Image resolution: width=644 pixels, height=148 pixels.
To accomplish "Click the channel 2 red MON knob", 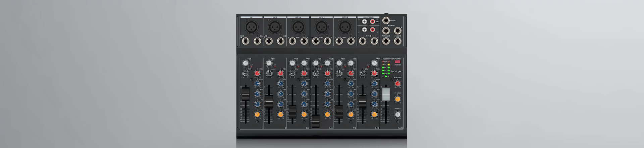I will (x=281, y=73).
